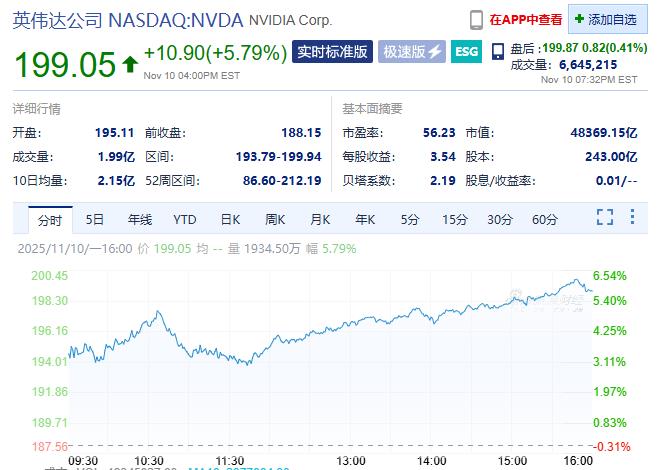
Task: Click the 13:00 time axis label
Action: (x=351, y=461)
